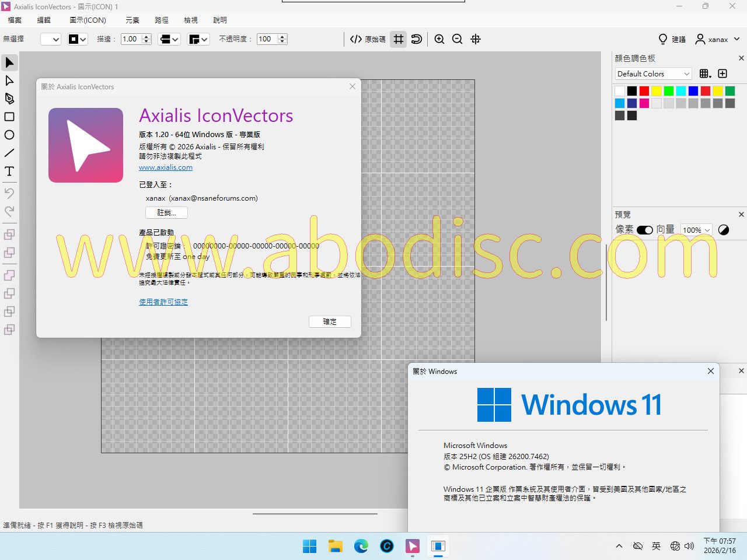Select the Pen tool in left toolbar
The image size is (747, 560).
9,99
